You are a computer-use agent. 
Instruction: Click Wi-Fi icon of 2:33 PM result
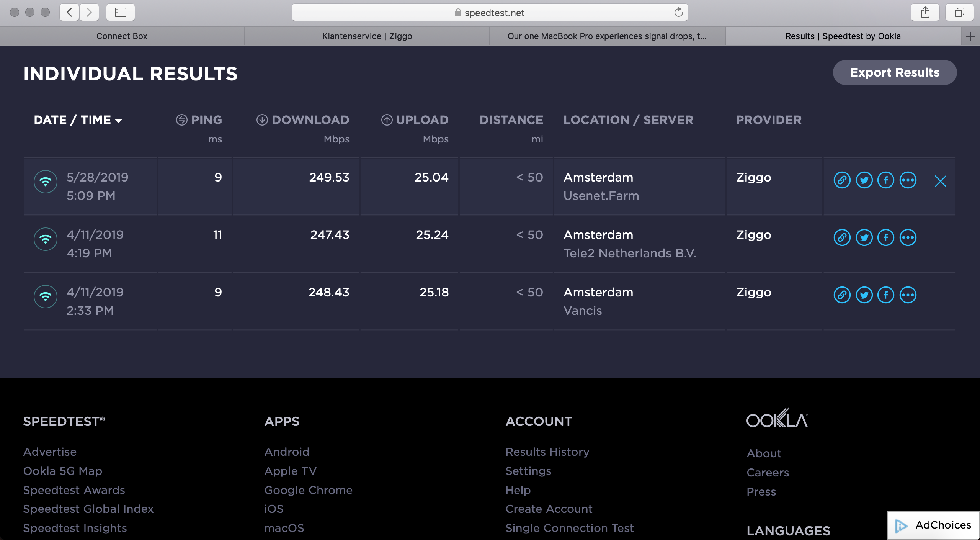click(x=46, y=296)
